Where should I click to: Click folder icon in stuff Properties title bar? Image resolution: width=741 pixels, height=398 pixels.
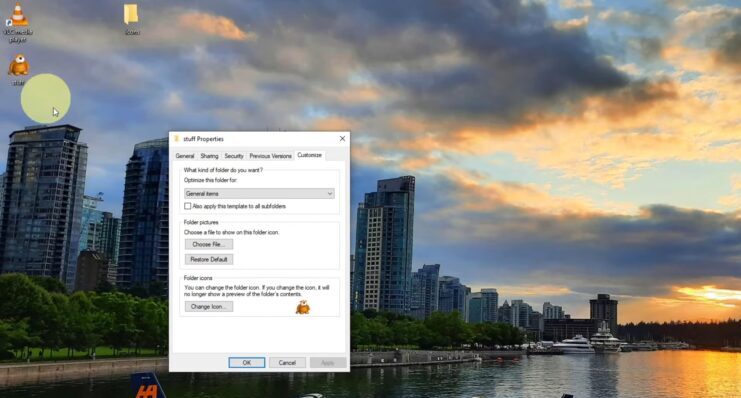177,138
